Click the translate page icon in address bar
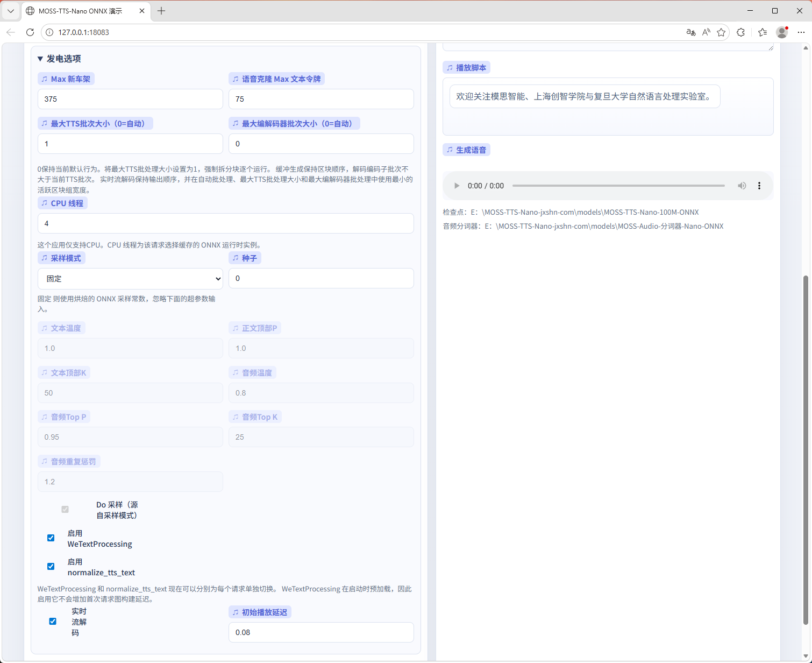This screenshot has width=812, height=663. click(x=691, y=32)
